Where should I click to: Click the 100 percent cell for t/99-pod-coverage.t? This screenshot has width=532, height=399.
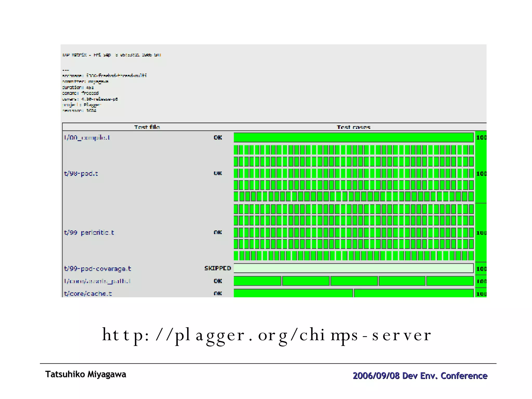pyautogui.click(x=481, y=269)
